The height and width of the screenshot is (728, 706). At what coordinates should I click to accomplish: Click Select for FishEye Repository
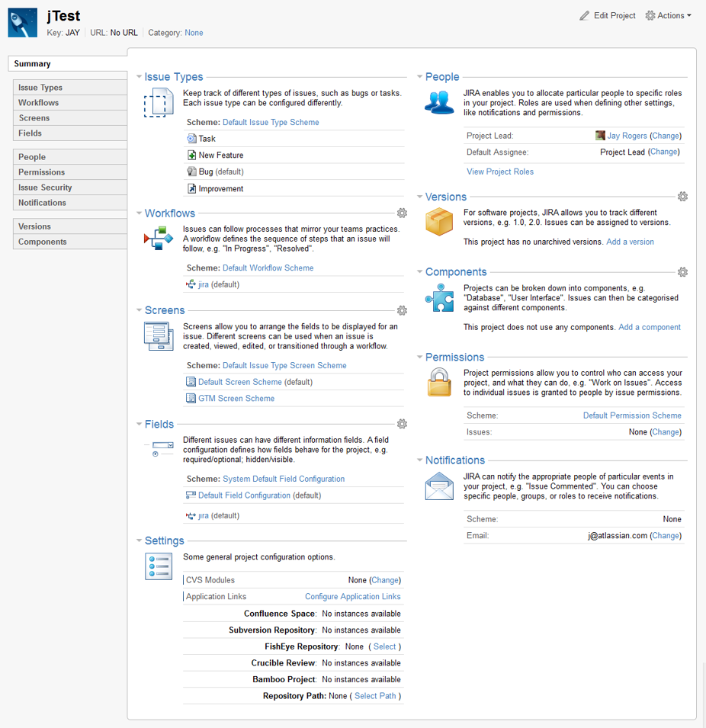(384, 646)
